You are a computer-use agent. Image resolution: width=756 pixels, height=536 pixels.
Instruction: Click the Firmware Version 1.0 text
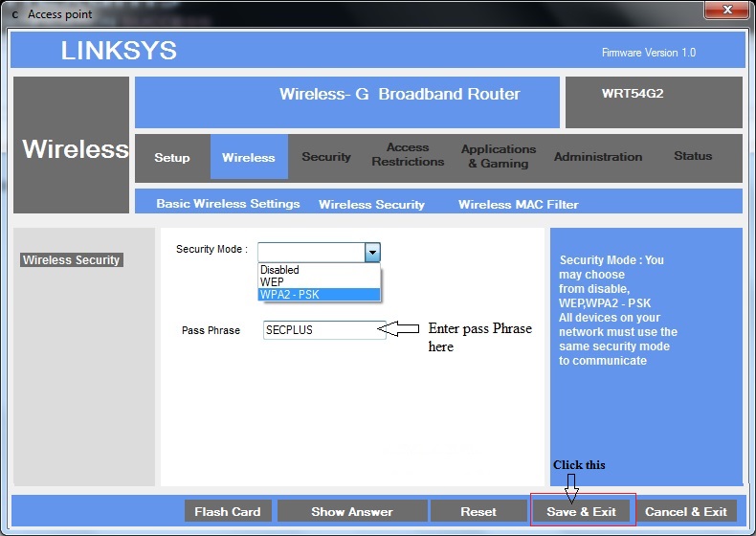point(649,53)
